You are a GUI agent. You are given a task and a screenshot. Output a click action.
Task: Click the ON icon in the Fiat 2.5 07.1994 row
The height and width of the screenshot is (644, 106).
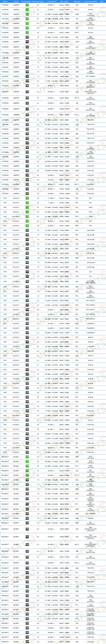[27, 370]
